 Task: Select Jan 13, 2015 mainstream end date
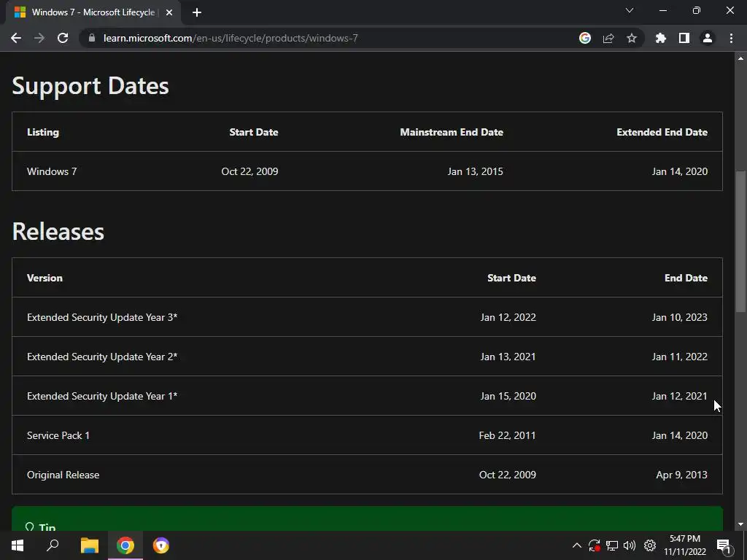[x=475, y=171]
